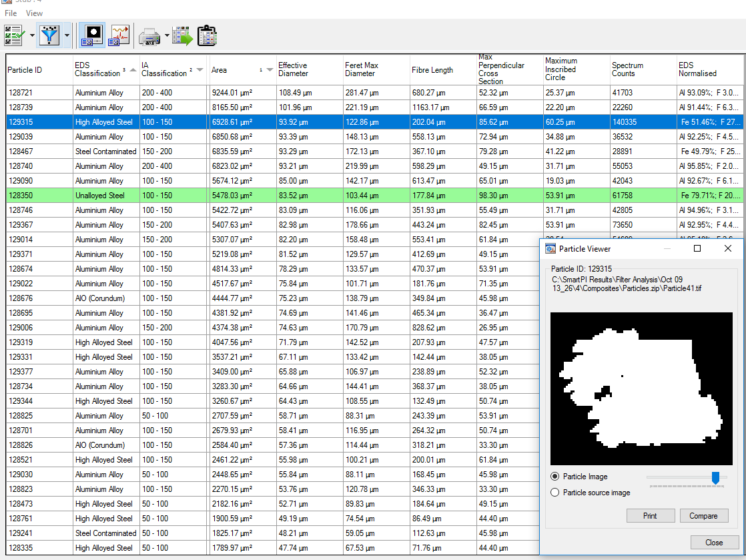The width and height of the screenshot is (746, 560).
Task: Click the checklist selection toolbar icon
Action: click(14, 35)
